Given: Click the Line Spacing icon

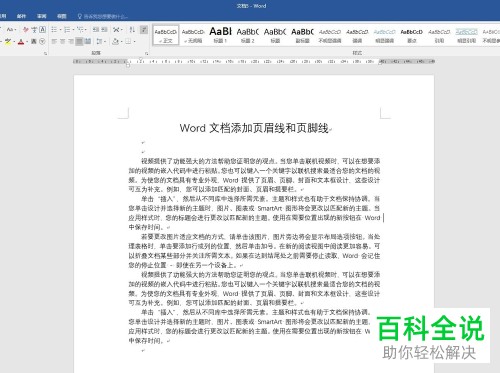Looking at the screenshot, I should coord(99,42).
